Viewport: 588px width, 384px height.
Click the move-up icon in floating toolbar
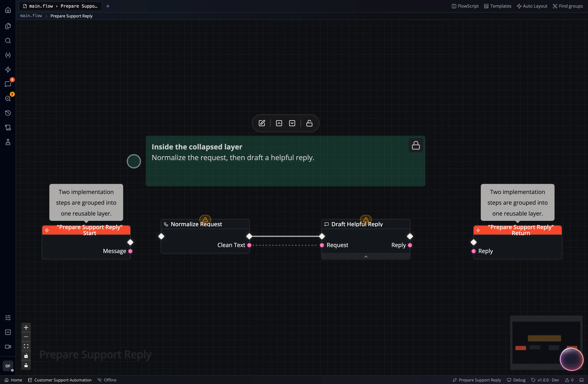[x=279, y=123]
